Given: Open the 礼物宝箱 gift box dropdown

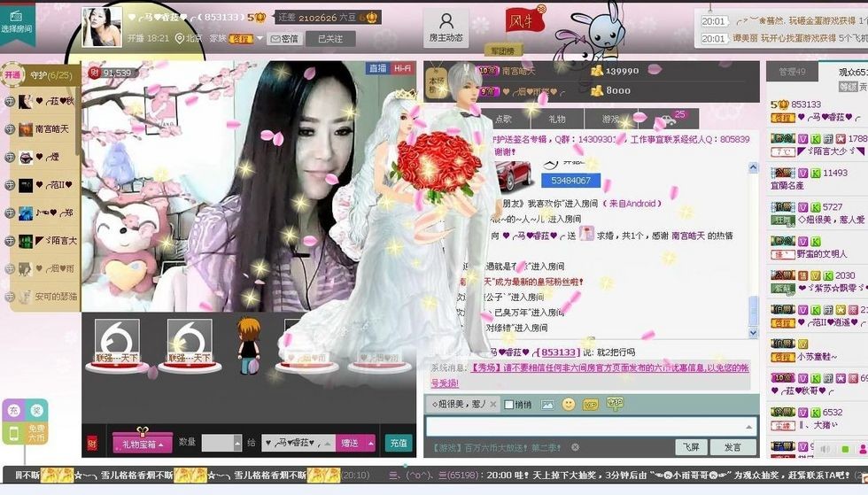Looking at the screenshot, I should [143, 443].
